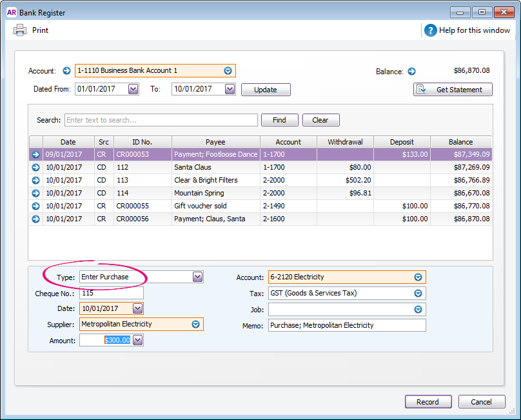Expand the Electricity account dropdown
This screenshot has width=521, height=420.
[418, 277]
